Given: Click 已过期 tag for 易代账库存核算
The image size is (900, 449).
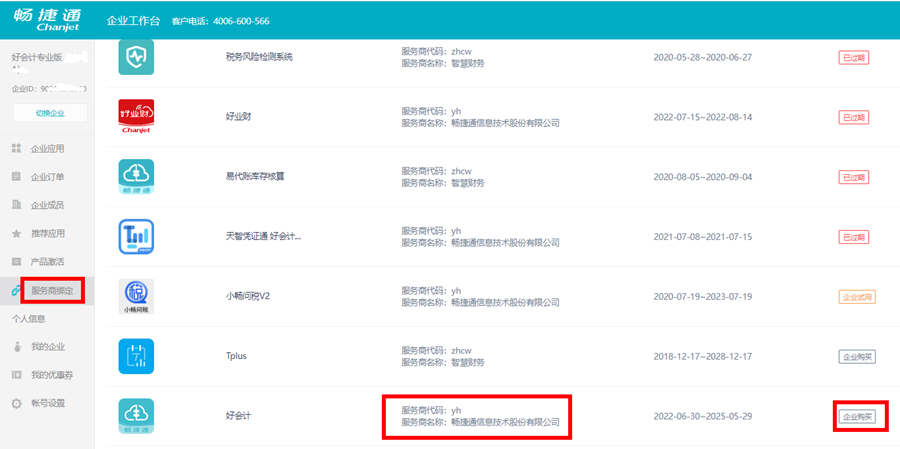Looking at the screenshot, I should coord(854,177).
